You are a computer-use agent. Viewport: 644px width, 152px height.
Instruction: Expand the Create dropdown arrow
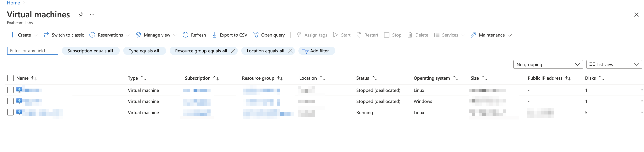click(36, 35)
